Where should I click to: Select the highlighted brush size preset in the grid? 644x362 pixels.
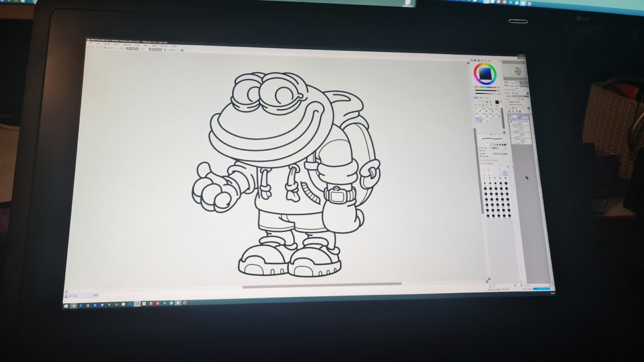[505, 173]
